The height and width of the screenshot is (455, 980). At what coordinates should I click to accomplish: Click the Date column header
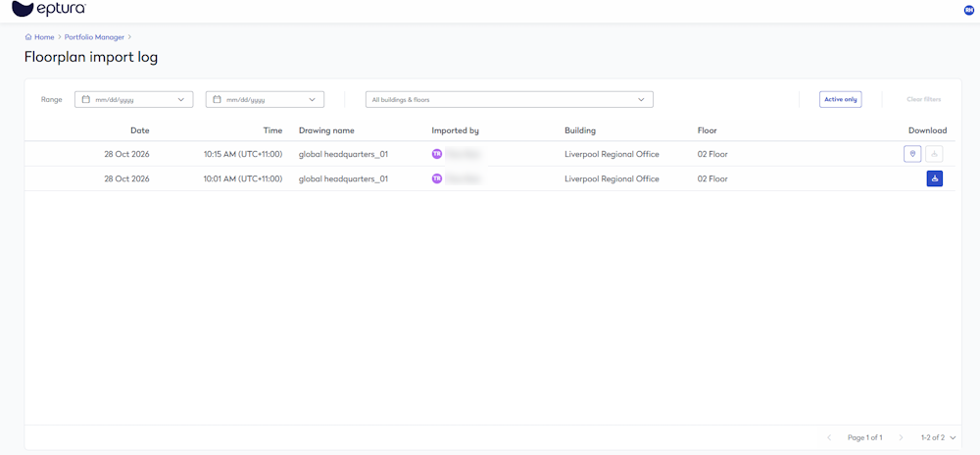pos(140,130)
